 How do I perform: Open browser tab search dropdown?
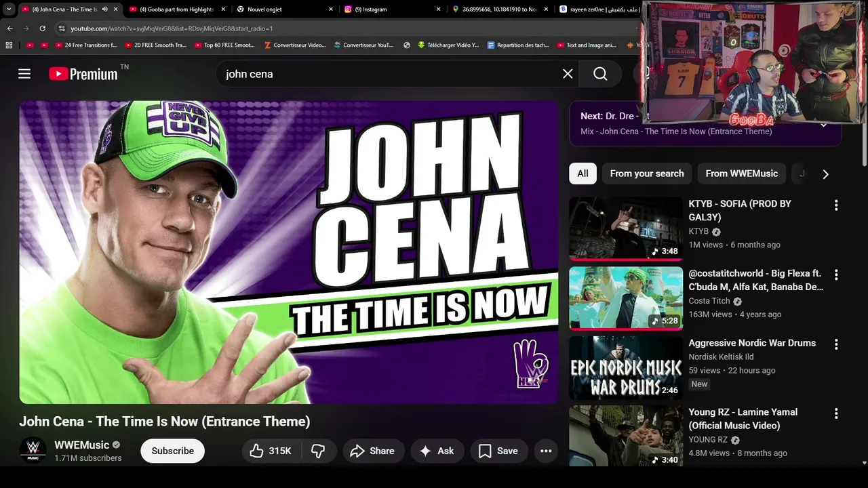[x=9, y=9]
